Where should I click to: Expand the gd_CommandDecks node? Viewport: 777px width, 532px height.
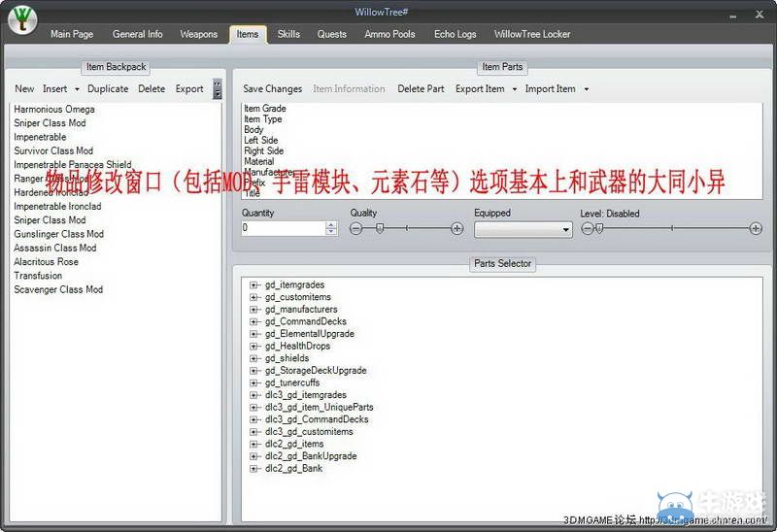pos(253,321)
